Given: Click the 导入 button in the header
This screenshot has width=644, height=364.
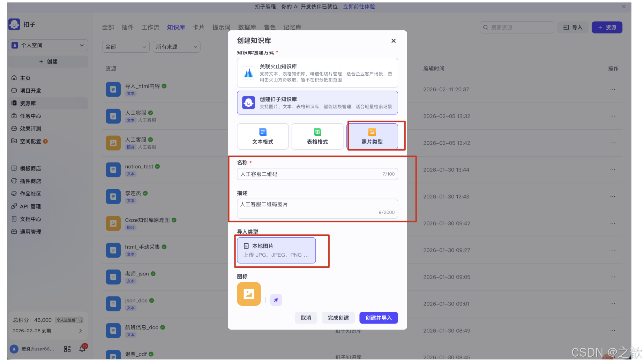Looking at the screenshot, I should [x=573, y=27].
